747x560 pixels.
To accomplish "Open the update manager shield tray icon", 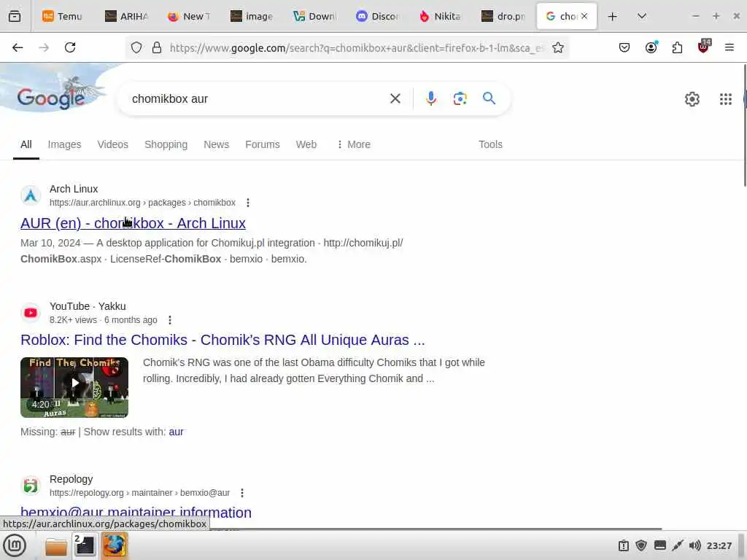I will (x=641, y=545).
